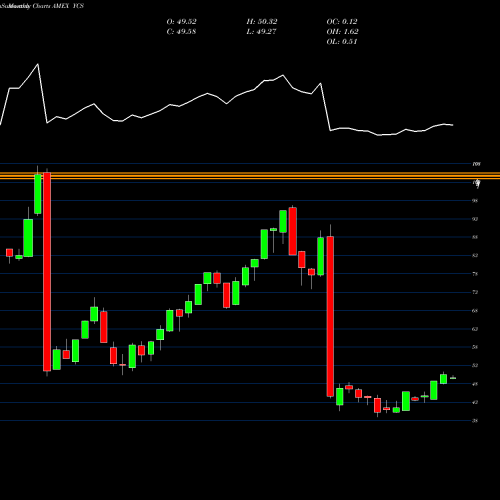
Task: Click the close price value C: 49.58
Action: point(181,32)
